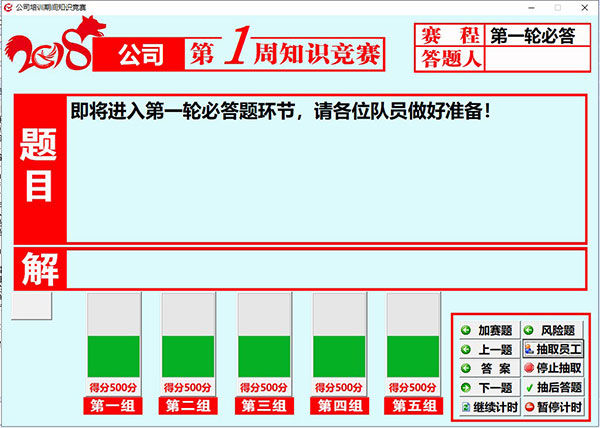Advance with 下一题 button
The height and width of the screenshot is (428, 600).
[489, 387]
